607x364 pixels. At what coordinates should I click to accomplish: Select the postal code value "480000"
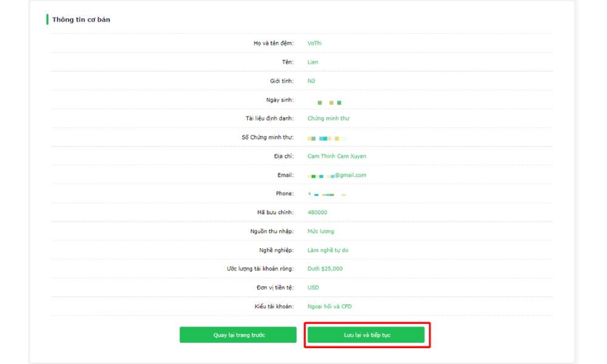(317, 212)
